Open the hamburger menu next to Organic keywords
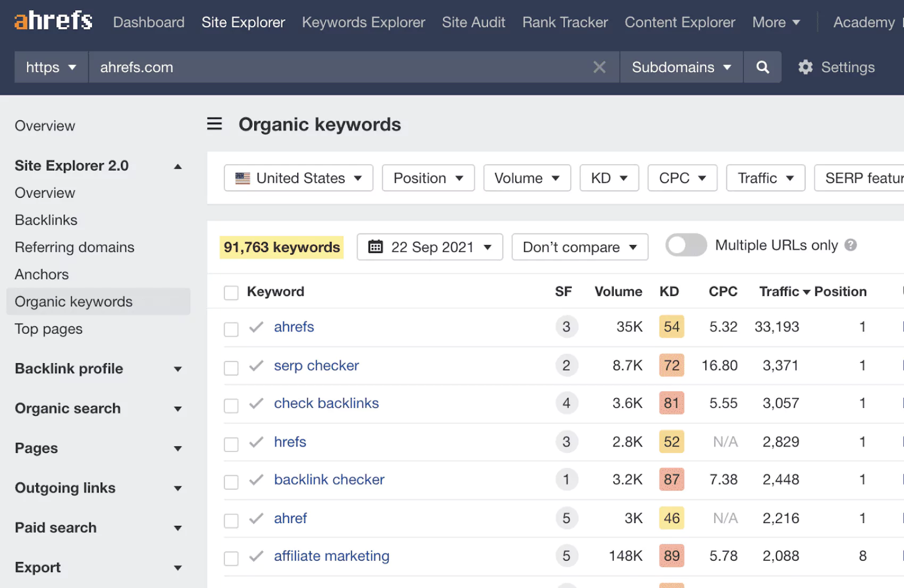This screenshot has height=588, width=904. pyautogui.click(x=214, y=123)
